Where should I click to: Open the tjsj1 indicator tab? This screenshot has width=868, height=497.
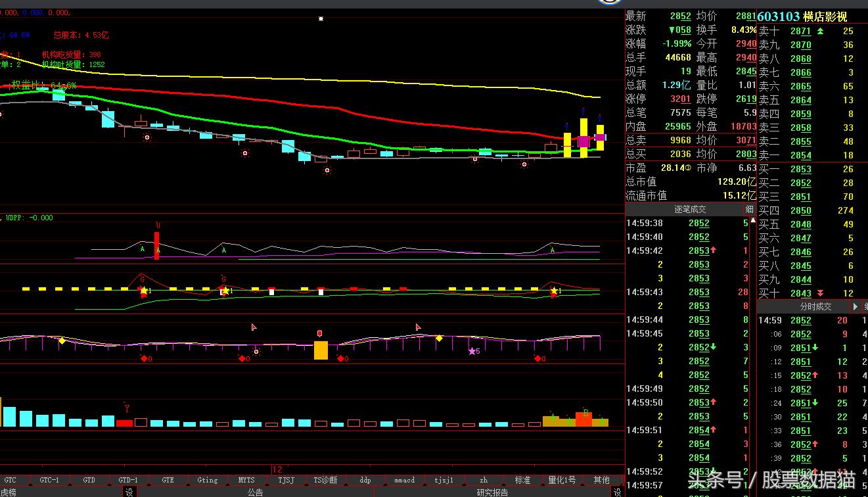[x=444, y=480]
